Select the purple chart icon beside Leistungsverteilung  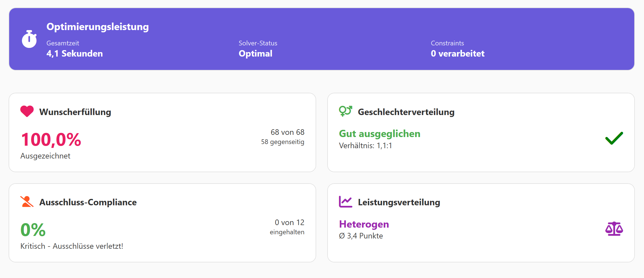click(345, 202)
